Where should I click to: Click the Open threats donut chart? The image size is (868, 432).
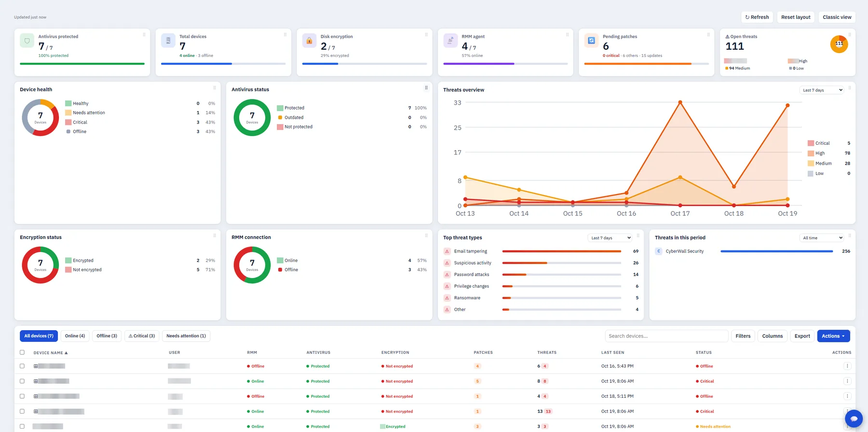click(x=839, y=44)
